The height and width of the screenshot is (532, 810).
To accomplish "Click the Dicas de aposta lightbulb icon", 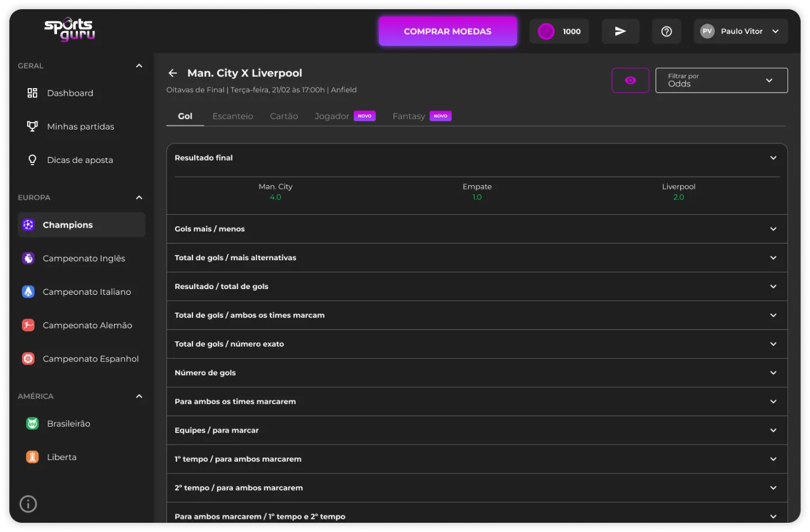I will [x=32, y=160].
